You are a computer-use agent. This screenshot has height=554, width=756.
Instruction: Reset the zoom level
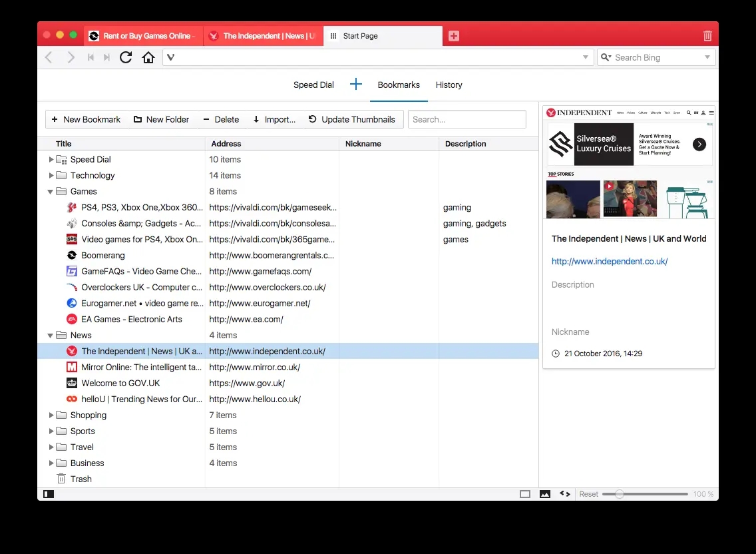(x=589, y=494)
